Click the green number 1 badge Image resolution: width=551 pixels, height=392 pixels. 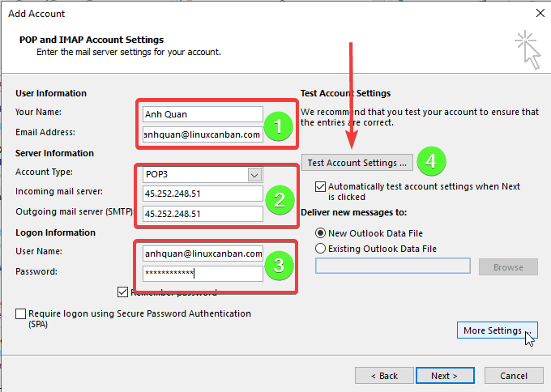[x=280, y=126]
